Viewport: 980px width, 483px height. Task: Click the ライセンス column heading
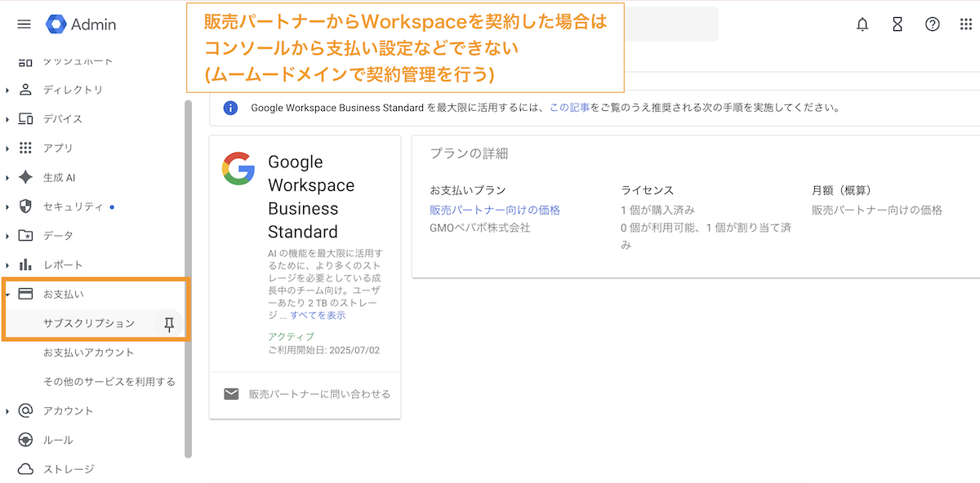click(x=648, y=190)
